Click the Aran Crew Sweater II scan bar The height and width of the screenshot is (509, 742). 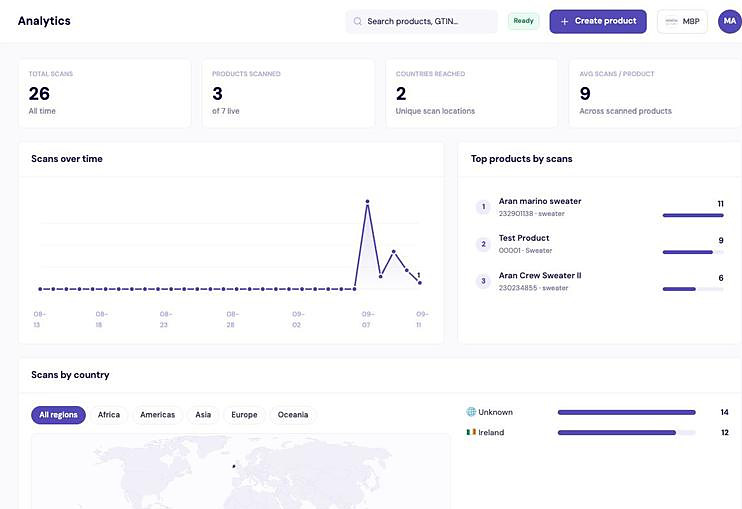tap(693, 289)
